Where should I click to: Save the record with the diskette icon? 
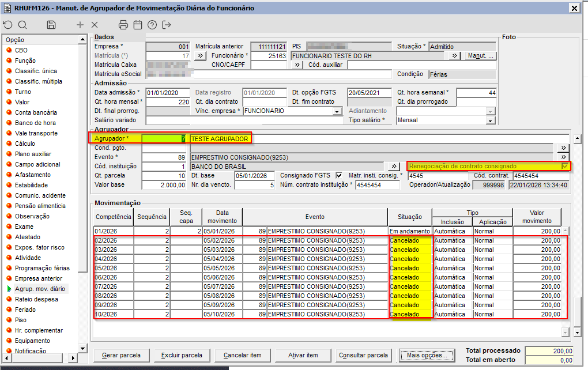[51, 25]
